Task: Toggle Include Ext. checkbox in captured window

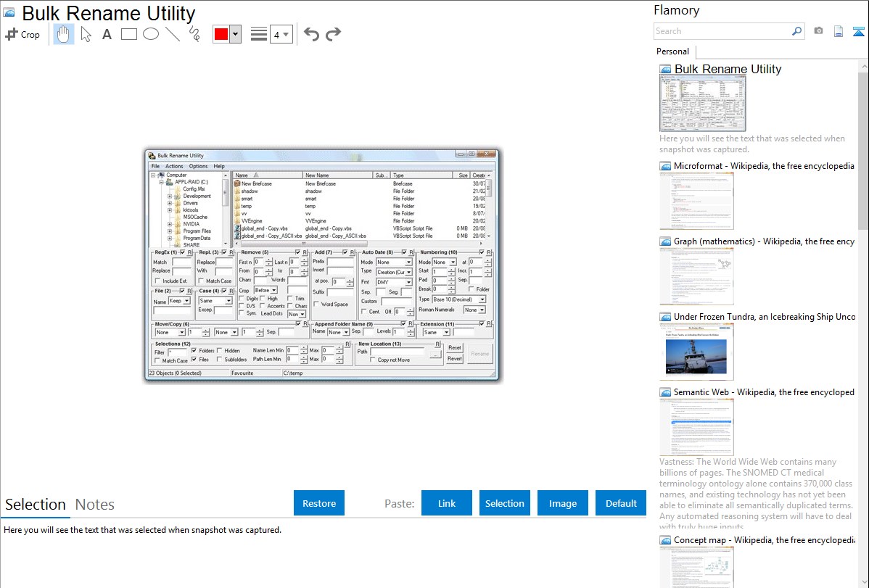Action: (157, 281)
